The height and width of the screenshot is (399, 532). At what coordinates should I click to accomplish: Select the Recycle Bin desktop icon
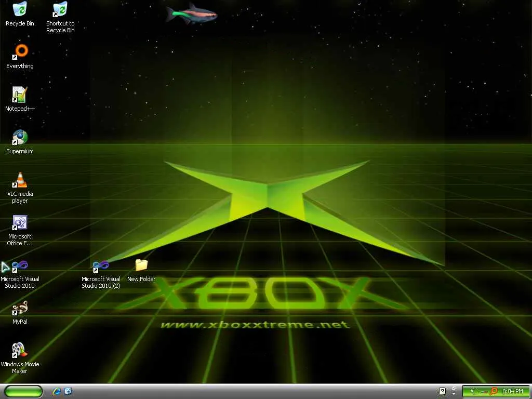[x=20, y=14]
